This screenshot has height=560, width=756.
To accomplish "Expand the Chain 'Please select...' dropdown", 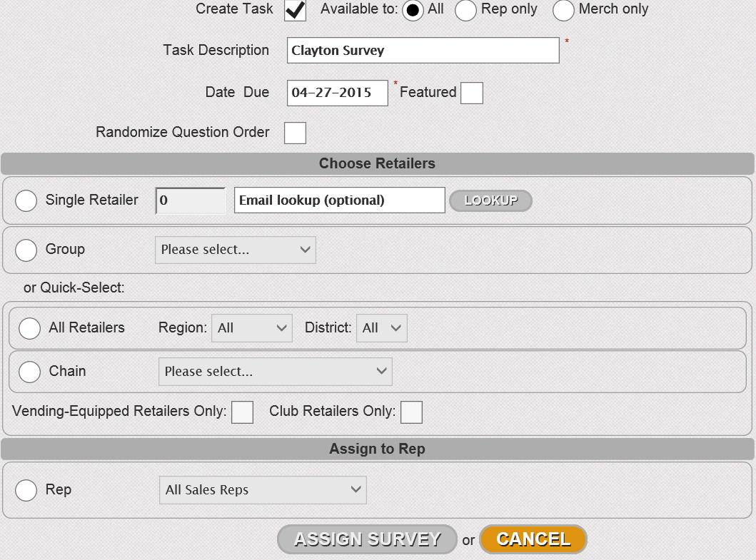I will (x=276, y=372).
